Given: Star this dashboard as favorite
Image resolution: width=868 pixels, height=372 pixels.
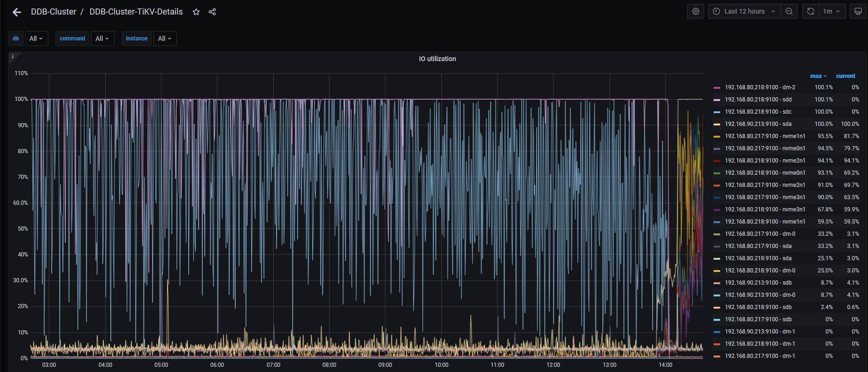Looking at the screenshot, I should 196,12.
